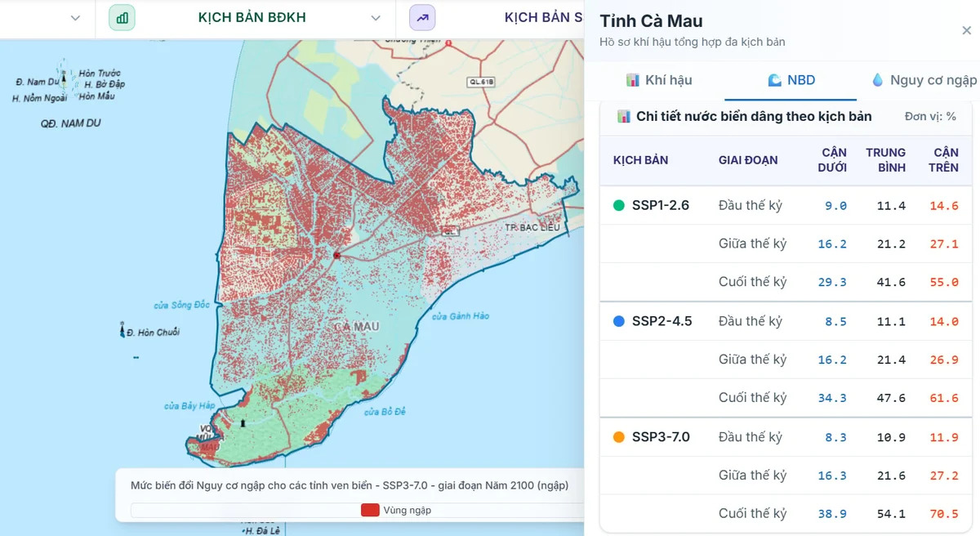Screen dimensions: 980x536
Task: Click the lighthouse icon beside Đ. Hòn Chuối
Action: tap(121, 332)
